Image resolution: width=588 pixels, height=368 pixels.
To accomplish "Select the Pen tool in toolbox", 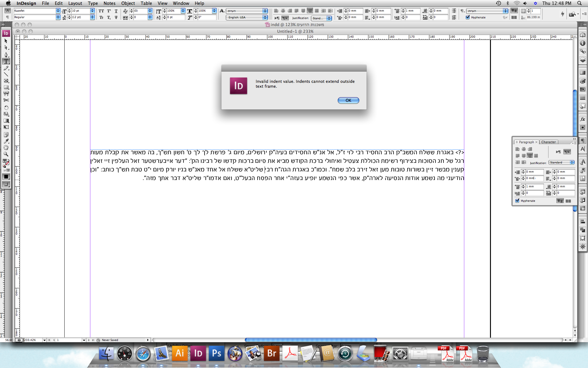I will click(x=6, y=55).
